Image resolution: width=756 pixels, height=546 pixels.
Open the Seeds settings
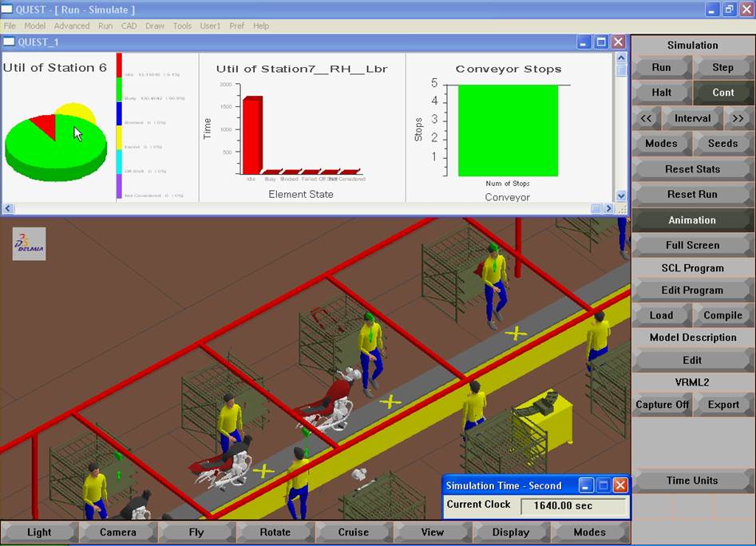click(x=722, y=143)
